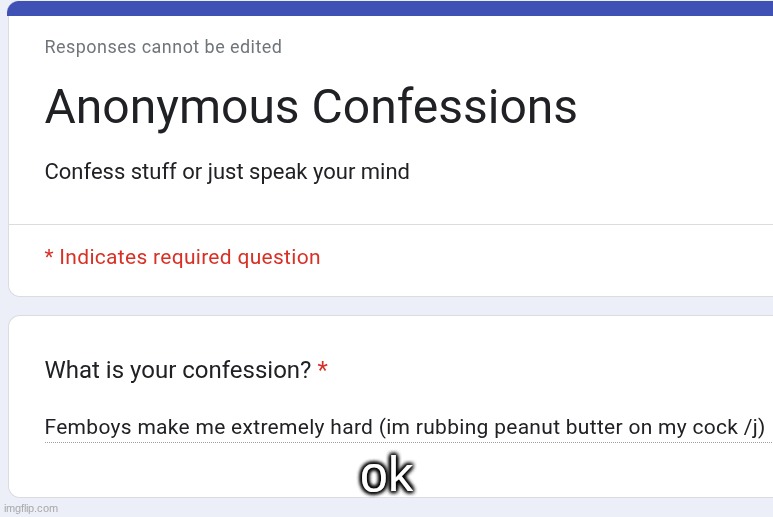Click the word 'question' in the red notice

(279, 258)
